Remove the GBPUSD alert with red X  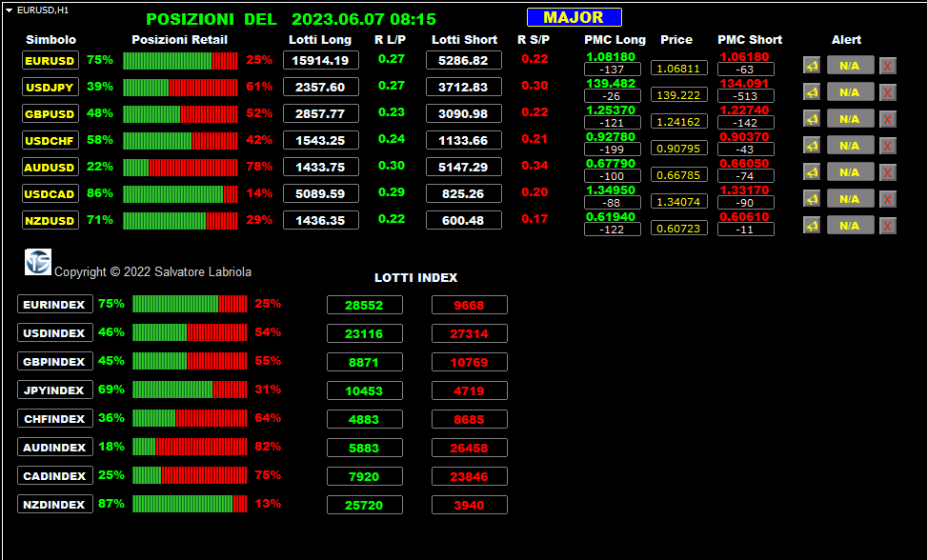pos(887,119)
